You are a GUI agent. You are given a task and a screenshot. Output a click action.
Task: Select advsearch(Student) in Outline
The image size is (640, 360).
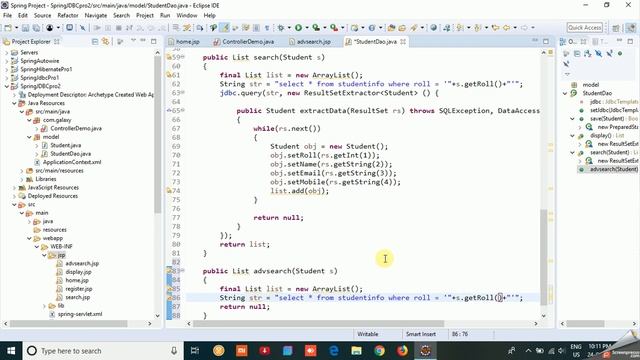[613, 169]
